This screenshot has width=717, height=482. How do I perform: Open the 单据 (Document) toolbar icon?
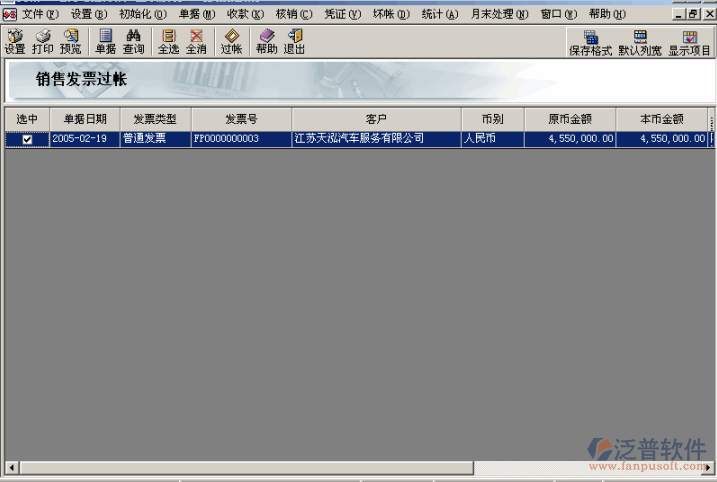(x=105, y=41)
